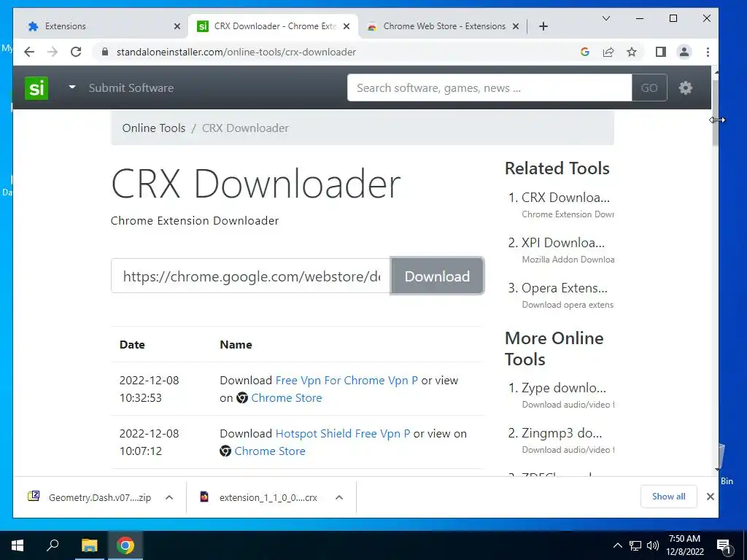Dismiss the downloads bar

point(711,497)
